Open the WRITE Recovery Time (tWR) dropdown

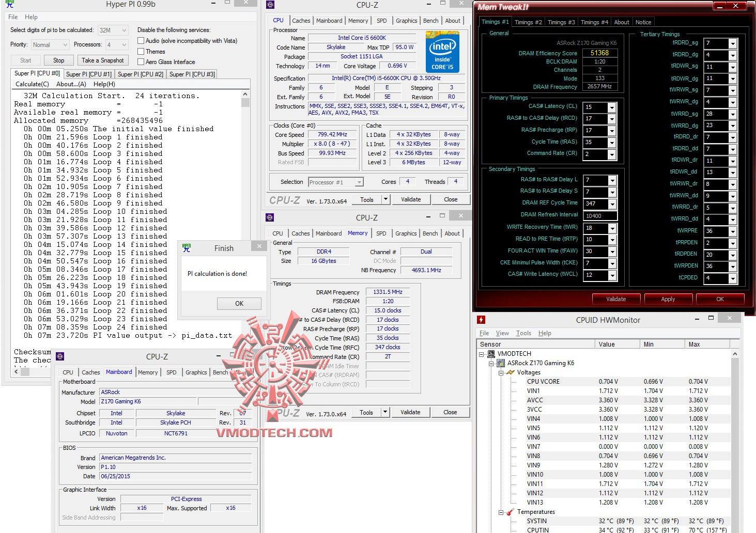[x=612, y=228]
